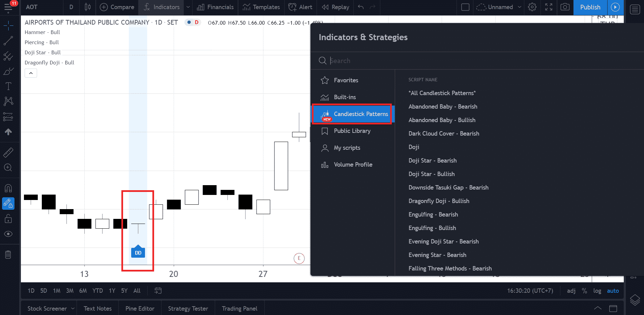644x315 pixels.
Task: Change the D timeframe interval
Action: point(71,7)
